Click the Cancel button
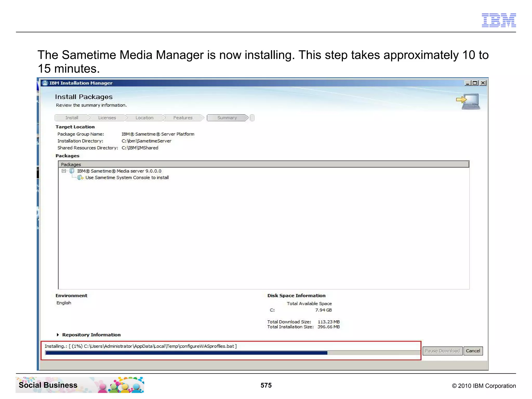 (x=473, y=351)
